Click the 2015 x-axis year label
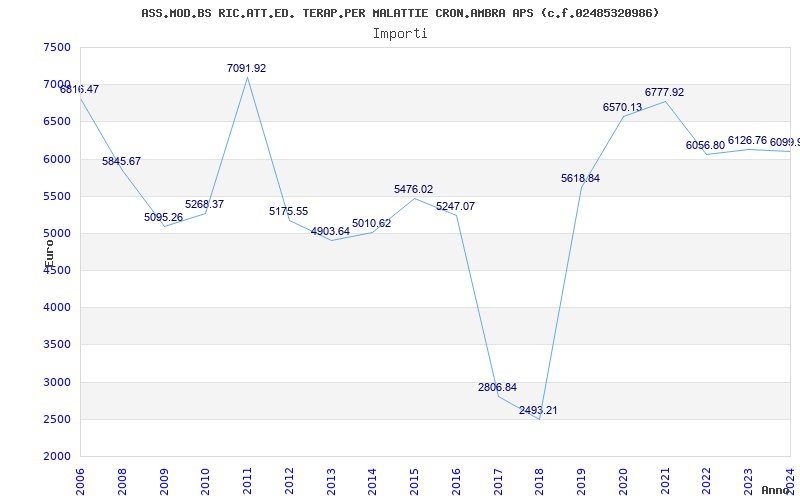Viewport: 800px width, 500px height. pyautogui.click(x=414, y=481)
